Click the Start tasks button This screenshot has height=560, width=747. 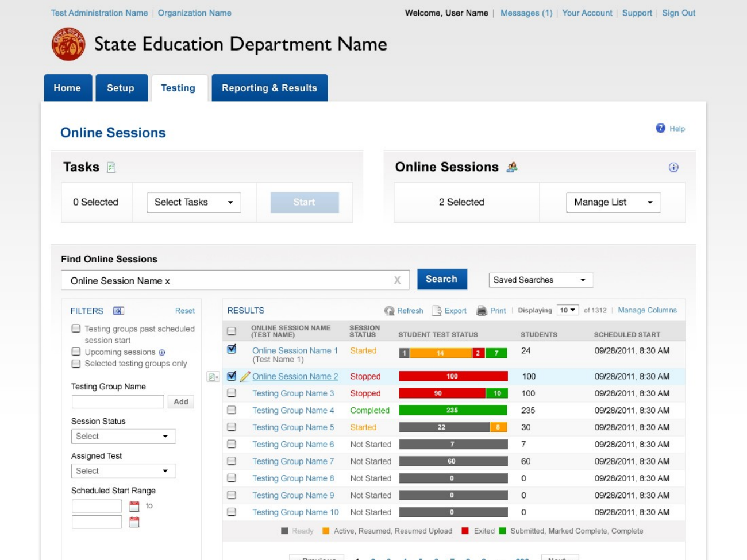pyautogui.click(x=305, y=202)
